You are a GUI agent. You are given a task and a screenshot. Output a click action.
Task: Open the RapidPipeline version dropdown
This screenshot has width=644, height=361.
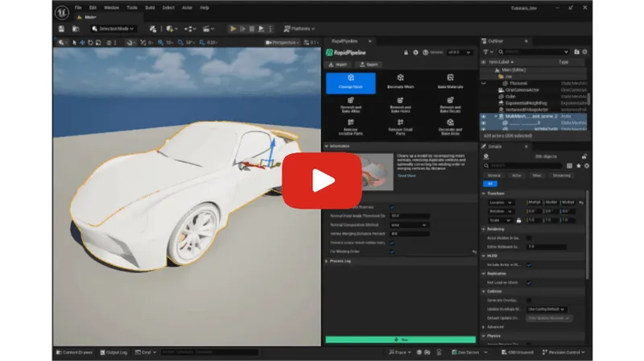click(x=459, y=52)
